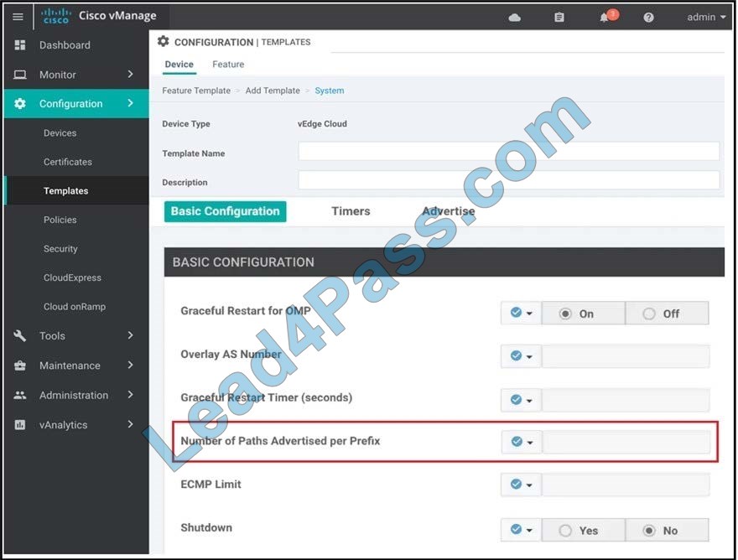Click the Tools wrench icon
The image size is (738, 560).
click(x=20, y=335)
